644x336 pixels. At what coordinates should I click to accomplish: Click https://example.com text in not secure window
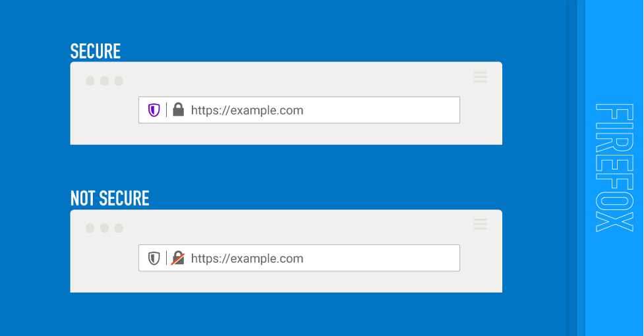(247, 258)
